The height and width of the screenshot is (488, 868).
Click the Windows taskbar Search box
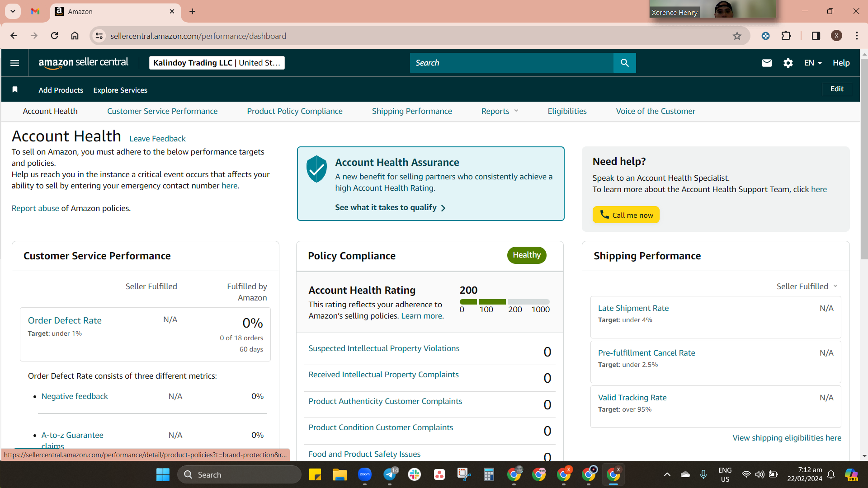pyautogui.click(x=240, y=474)
